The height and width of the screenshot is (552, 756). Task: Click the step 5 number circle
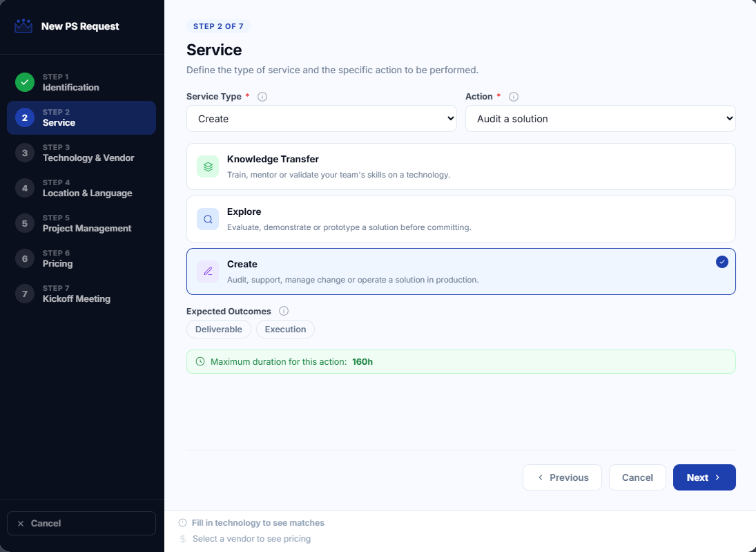point(25,223)
